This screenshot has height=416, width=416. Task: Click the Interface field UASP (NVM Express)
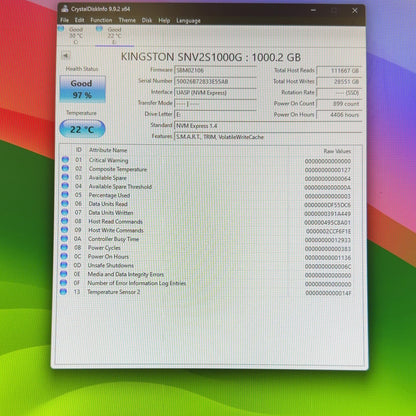(215, 93)
